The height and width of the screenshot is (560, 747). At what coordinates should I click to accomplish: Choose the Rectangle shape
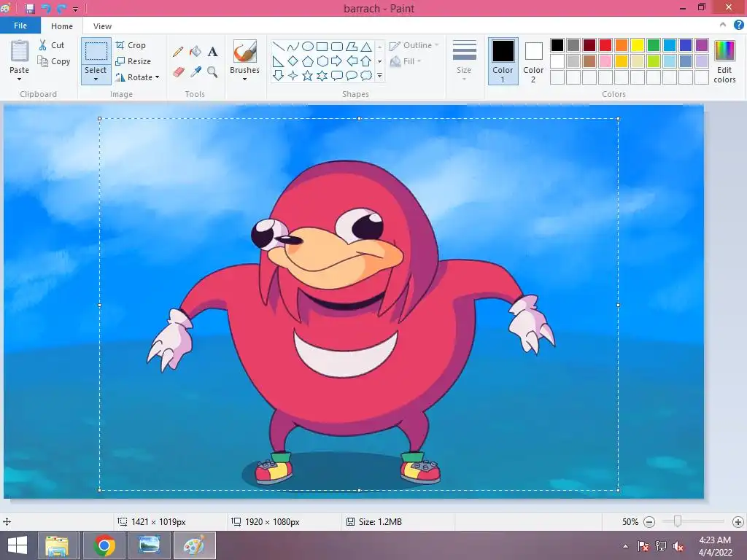(322, 47)
